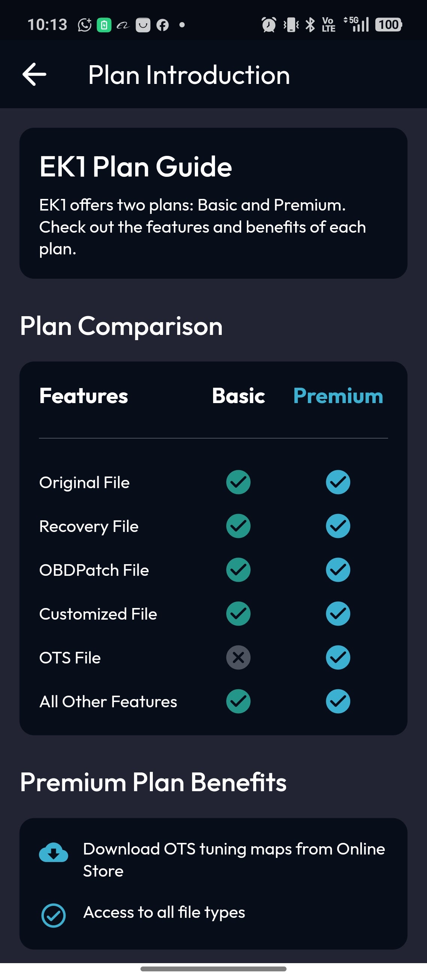This screenshot has height=980, width=427.
Task: Tap the Premium checkmark for All Other Features
Action: (337, 701)
